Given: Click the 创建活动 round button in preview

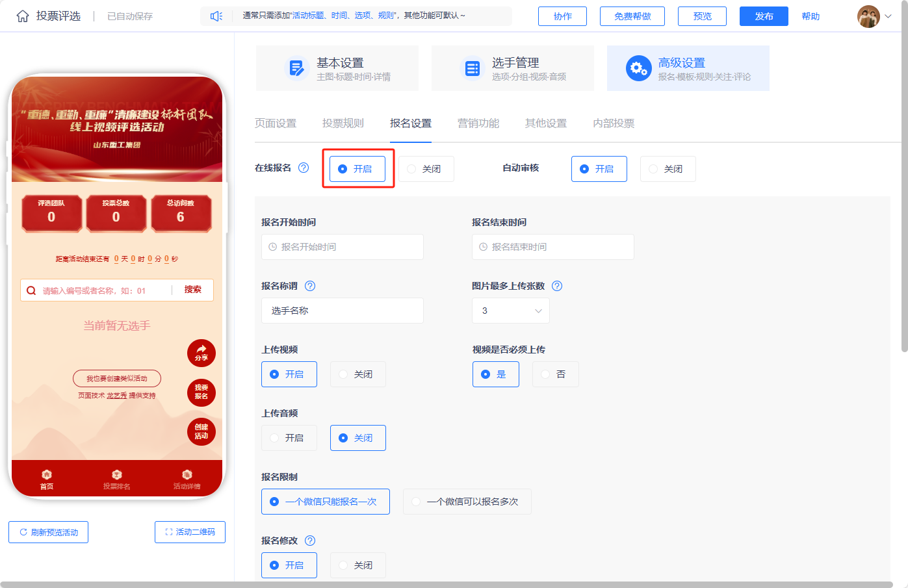Looking at the screenshot, I should coord(201,431).
